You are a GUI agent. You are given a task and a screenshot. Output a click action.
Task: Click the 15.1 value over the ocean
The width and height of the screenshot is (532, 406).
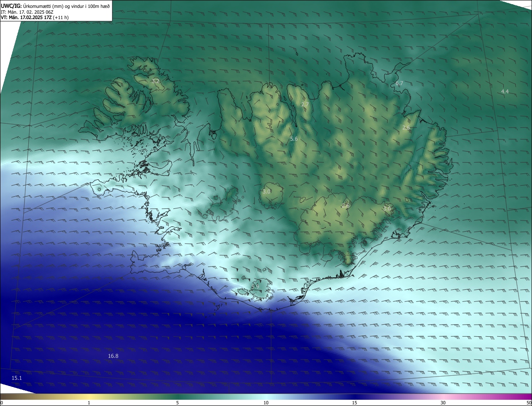point(17,378)
